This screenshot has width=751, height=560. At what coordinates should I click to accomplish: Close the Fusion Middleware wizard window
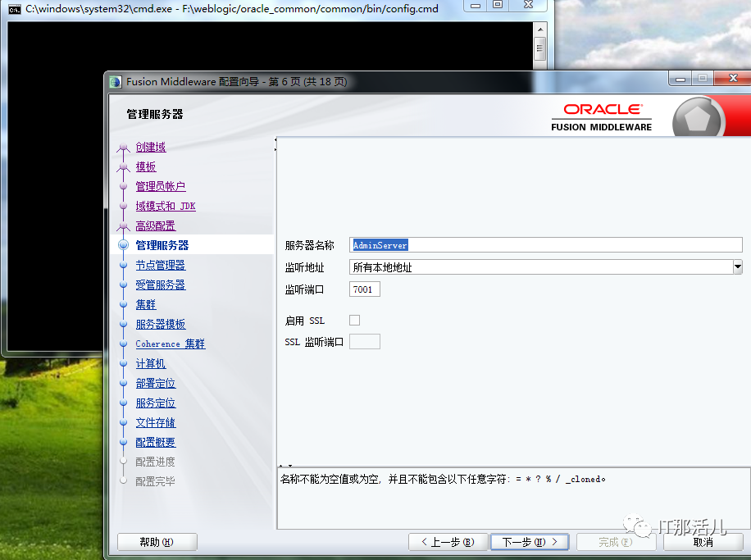coord(733,78)
